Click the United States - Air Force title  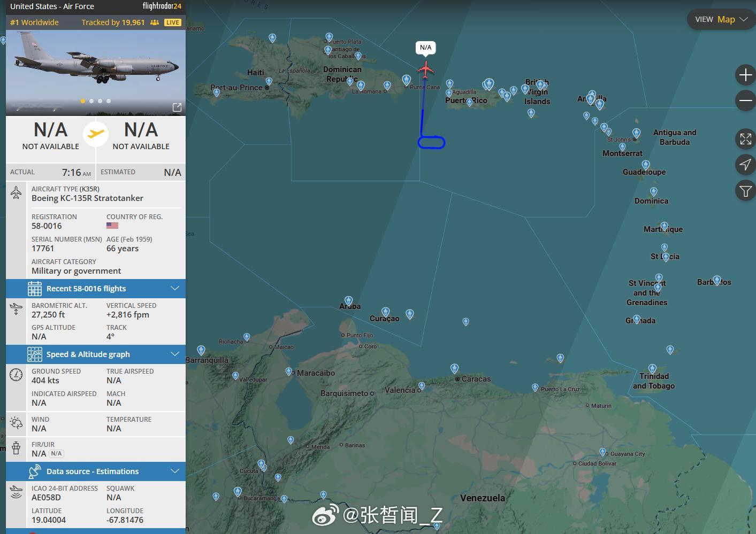[52, 6]
